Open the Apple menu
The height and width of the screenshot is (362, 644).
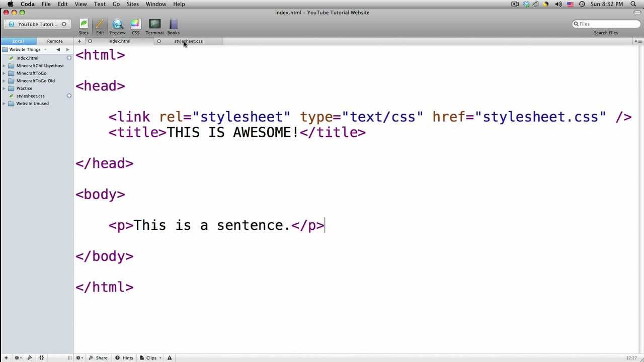coord(10,4)
